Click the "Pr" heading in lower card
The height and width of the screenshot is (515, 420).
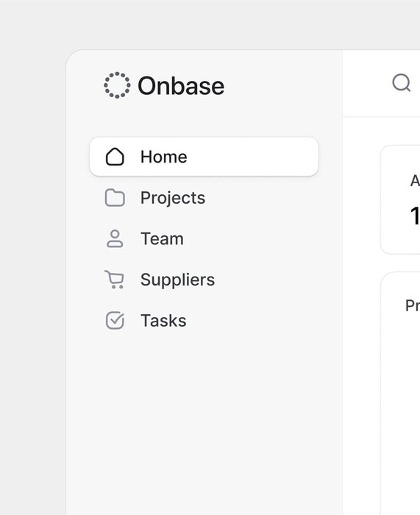tap(413, 306)
